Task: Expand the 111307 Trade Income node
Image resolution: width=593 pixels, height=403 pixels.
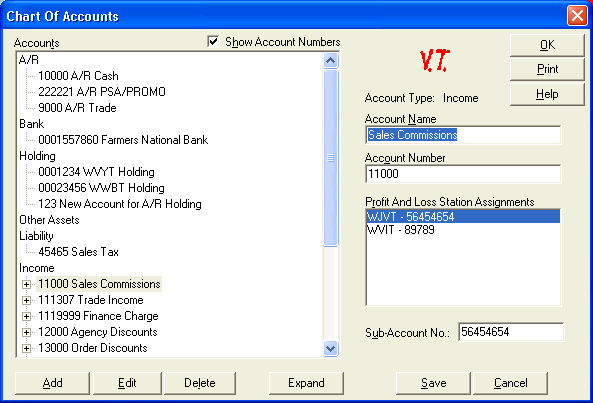Action: click(26, 300)
